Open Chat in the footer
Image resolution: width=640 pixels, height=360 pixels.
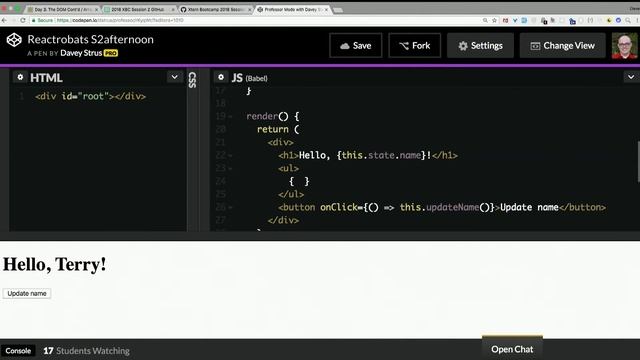click(x=512, y=349)
